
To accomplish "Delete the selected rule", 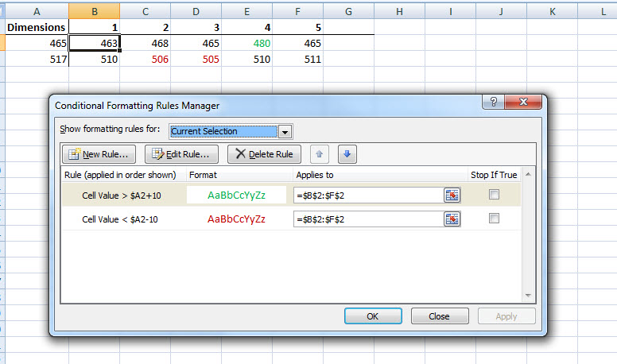I will 264,154.
